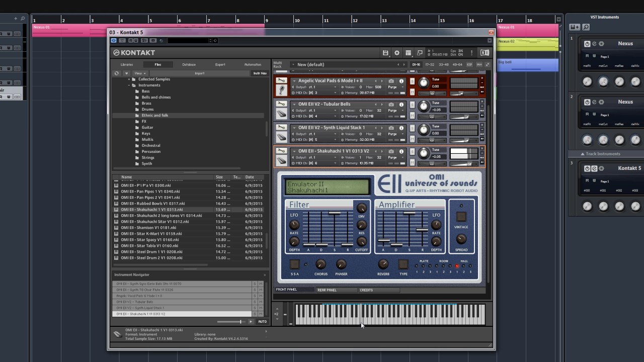The height and width of the screenshot is (362, 644).
Task: Select previous preset arrow for Angelic Vocal Pads
Action: [x=375, y=81]
